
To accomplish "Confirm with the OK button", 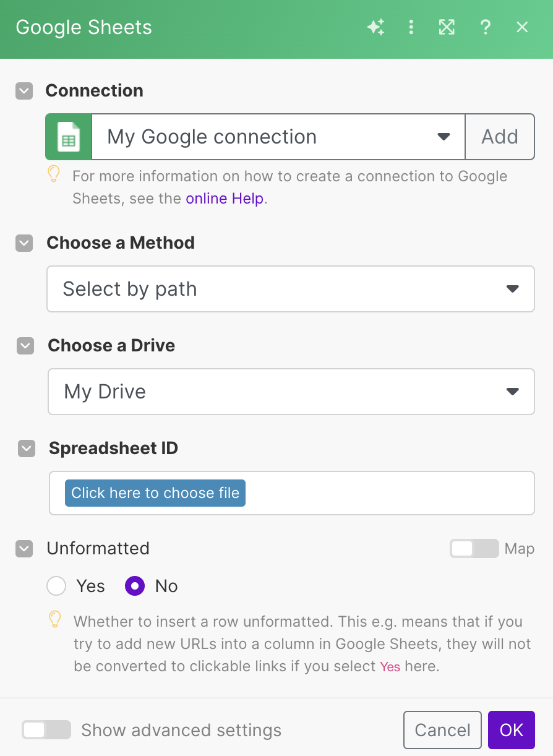I will pos(512,730).
